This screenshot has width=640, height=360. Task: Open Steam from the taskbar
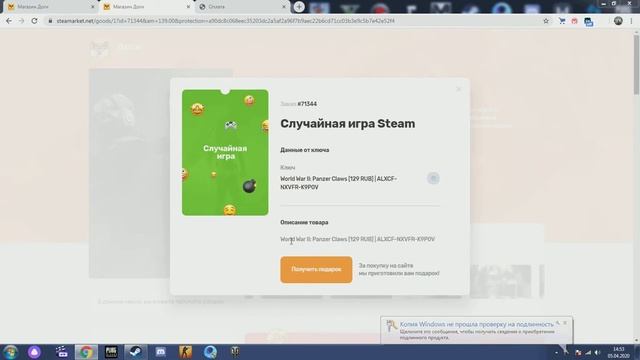(x=136, y=352)
